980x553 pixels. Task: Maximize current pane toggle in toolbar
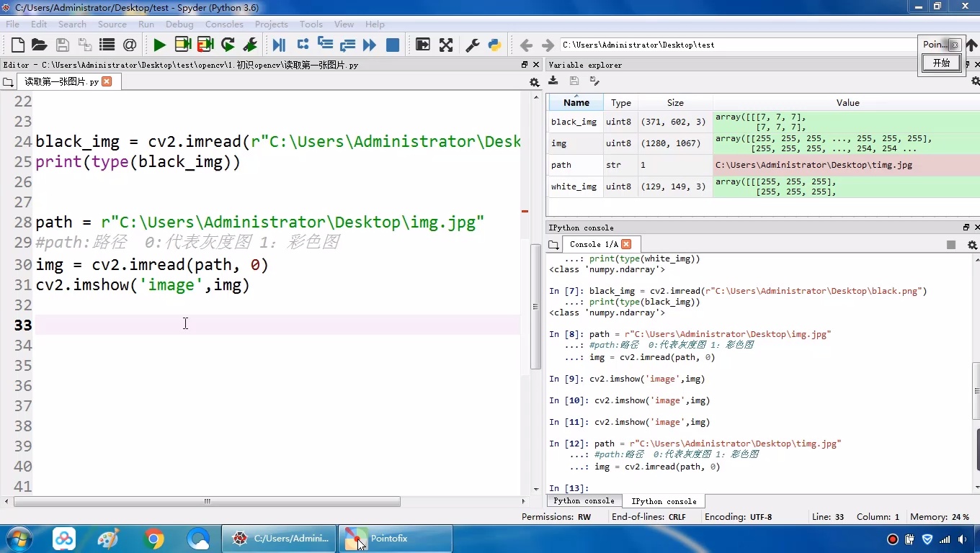[423, 45]
